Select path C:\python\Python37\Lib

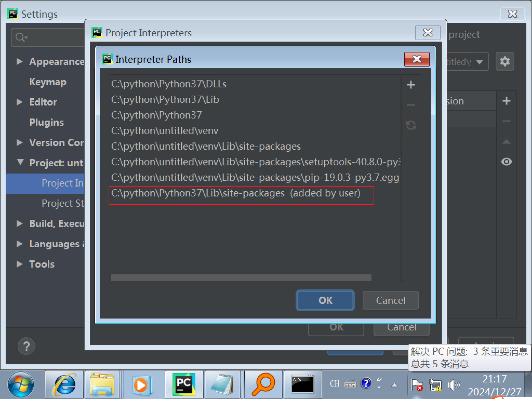click(x=255, y=99)
